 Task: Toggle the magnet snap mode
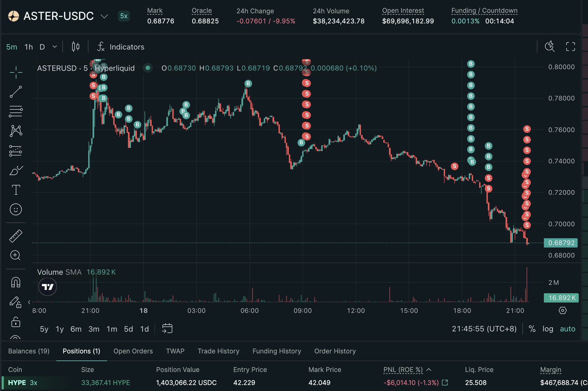coord(16,282)
